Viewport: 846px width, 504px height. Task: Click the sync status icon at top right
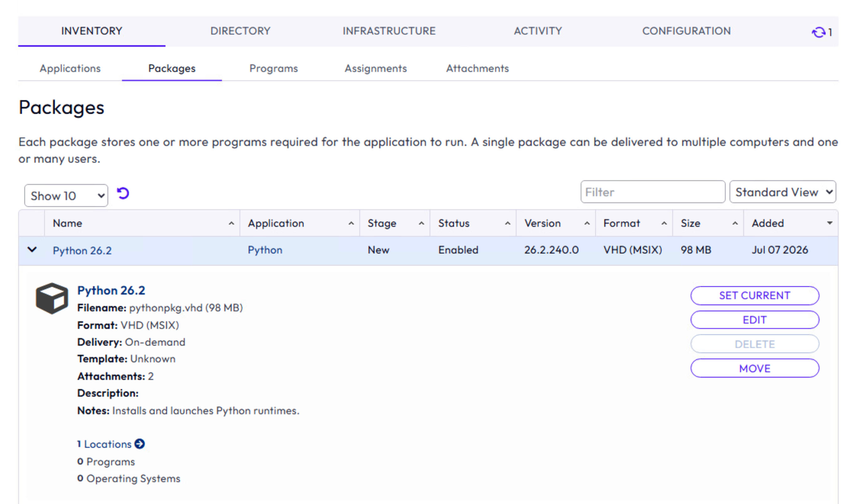pyautogui.click(x=819, y=32)
